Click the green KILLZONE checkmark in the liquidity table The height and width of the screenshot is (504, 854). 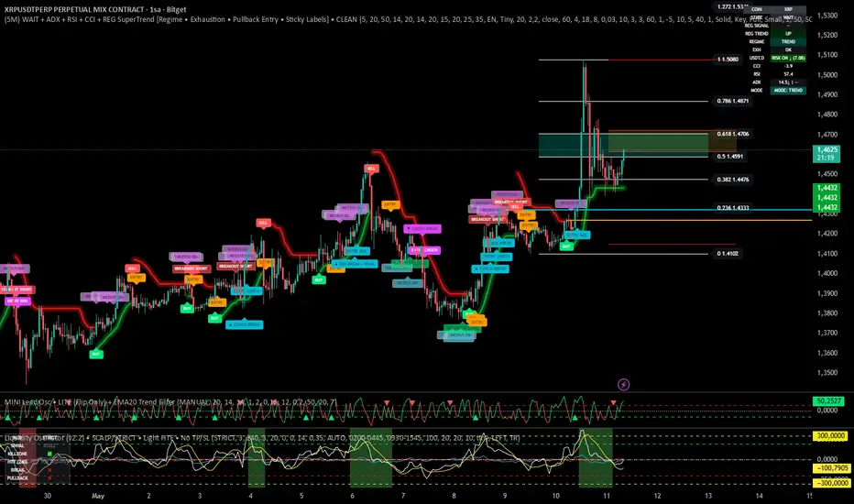49,454
